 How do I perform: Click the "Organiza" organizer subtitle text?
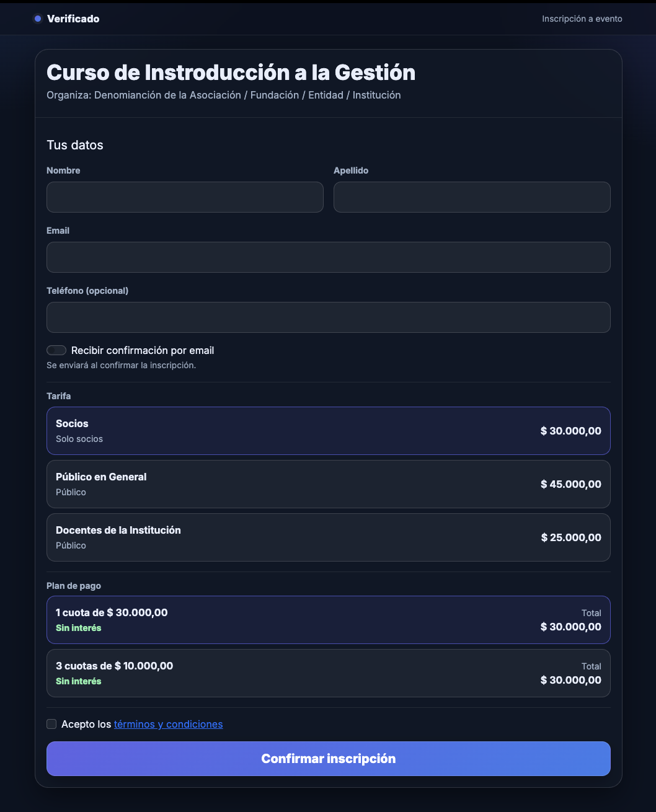pyautogui.click(x=223, y=95)
